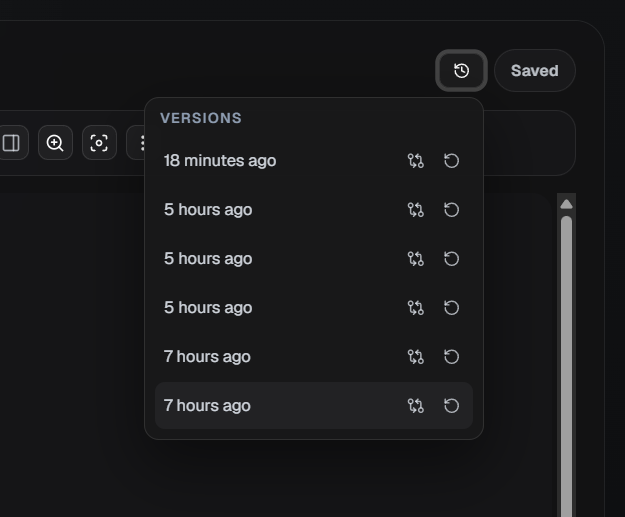
Task: Restore the middle 5 hours ago version
Action: click(x=451, y=259)
